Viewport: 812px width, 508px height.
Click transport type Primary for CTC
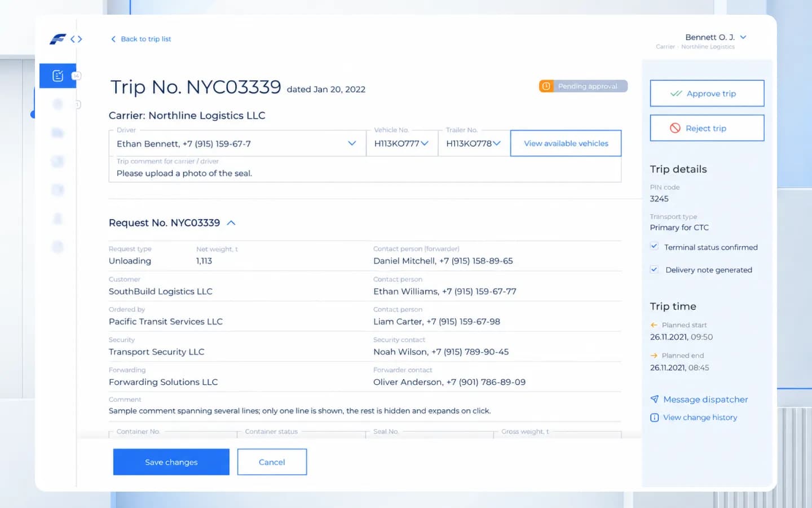tap(679, 227)
